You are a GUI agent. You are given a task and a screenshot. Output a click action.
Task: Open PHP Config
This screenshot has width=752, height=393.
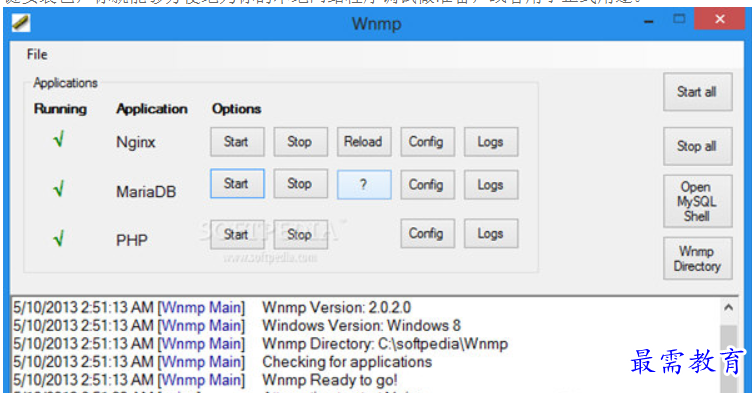pos(427,233)
